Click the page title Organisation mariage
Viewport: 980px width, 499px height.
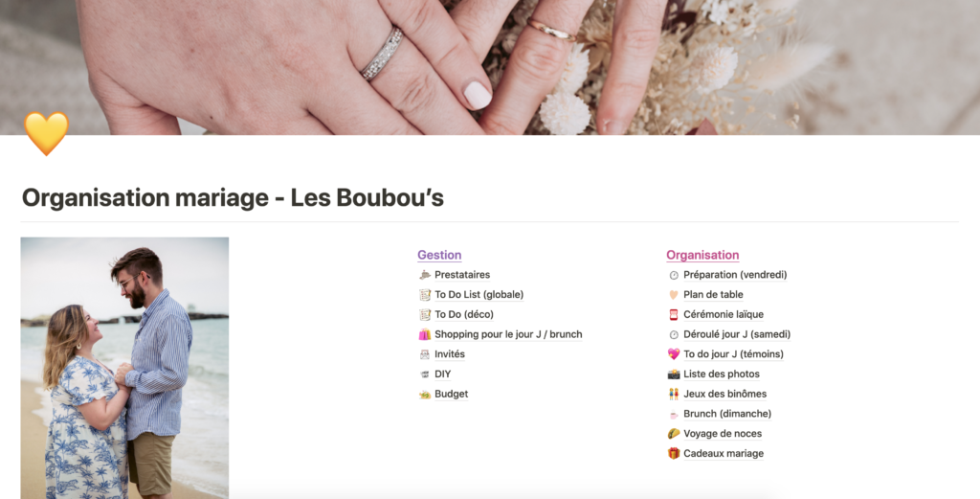145,197
